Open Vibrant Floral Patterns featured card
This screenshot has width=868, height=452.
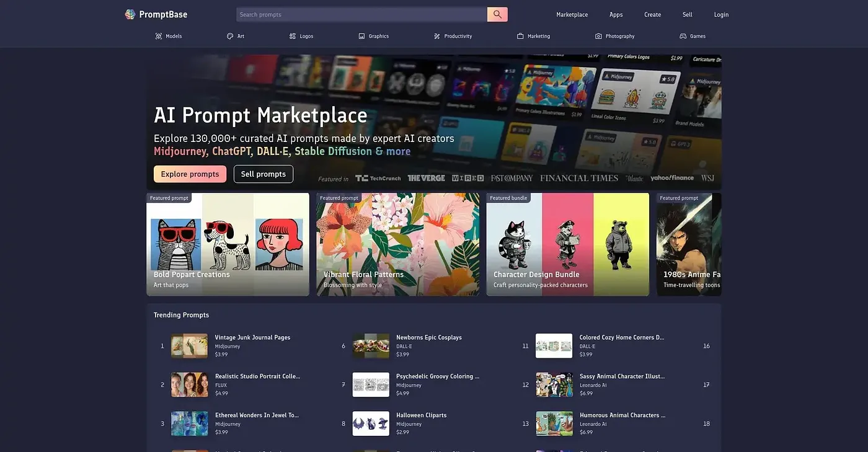click(x=397, y=244)
